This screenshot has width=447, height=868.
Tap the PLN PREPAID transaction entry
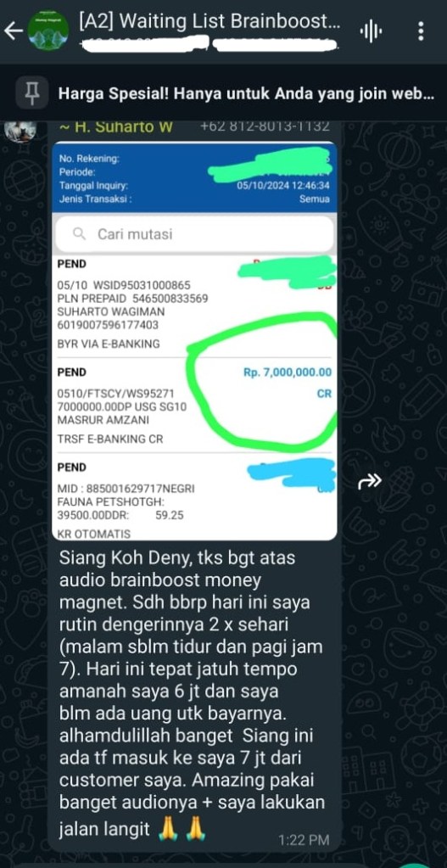click(x=195, y=306)
